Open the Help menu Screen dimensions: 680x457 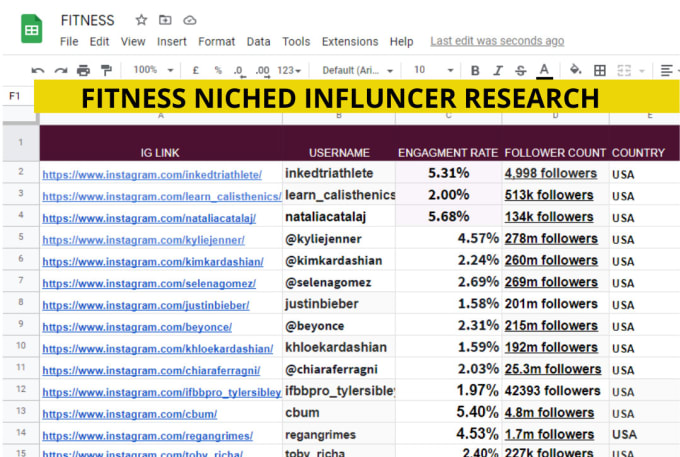401,42
